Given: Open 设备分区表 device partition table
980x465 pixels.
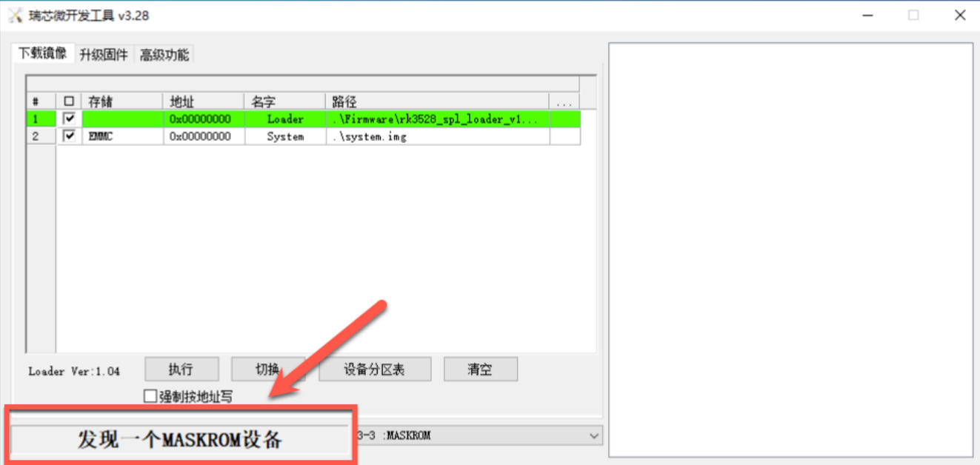Looking at the screenshot, I should (x=374, y=369).
